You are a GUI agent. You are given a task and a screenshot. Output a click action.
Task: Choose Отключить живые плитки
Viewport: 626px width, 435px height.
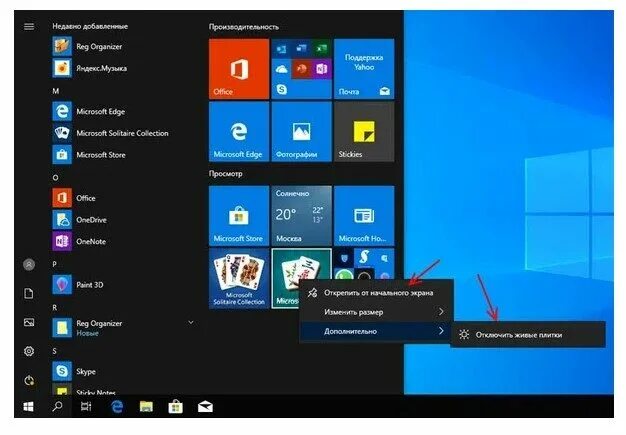click(528, 334)
